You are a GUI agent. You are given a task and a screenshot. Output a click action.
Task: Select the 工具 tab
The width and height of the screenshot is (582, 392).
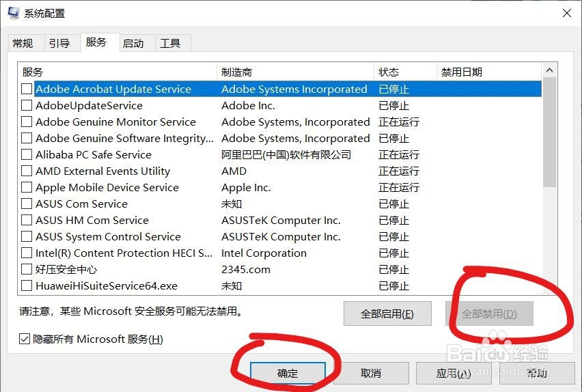pos(170,43)
